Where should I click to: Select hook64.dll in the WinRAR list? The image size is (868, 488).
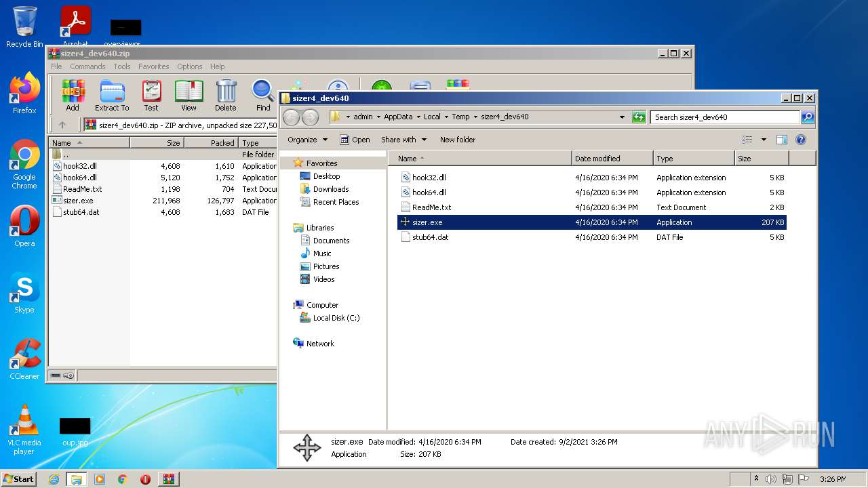pyautogui.click(x=80, y=178)
